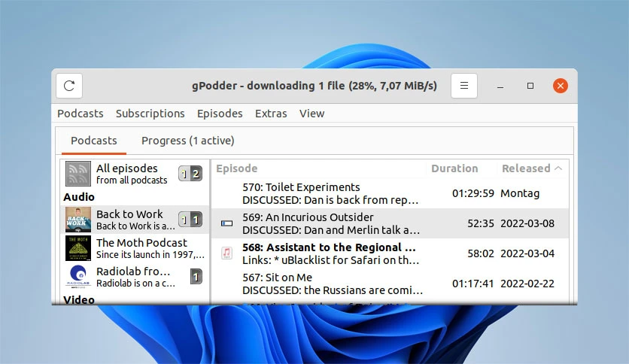Image resolution: width=629 pixels, height=364 pixels.
Task: Click the release date 2022-03-08
Action: point(527,223)
